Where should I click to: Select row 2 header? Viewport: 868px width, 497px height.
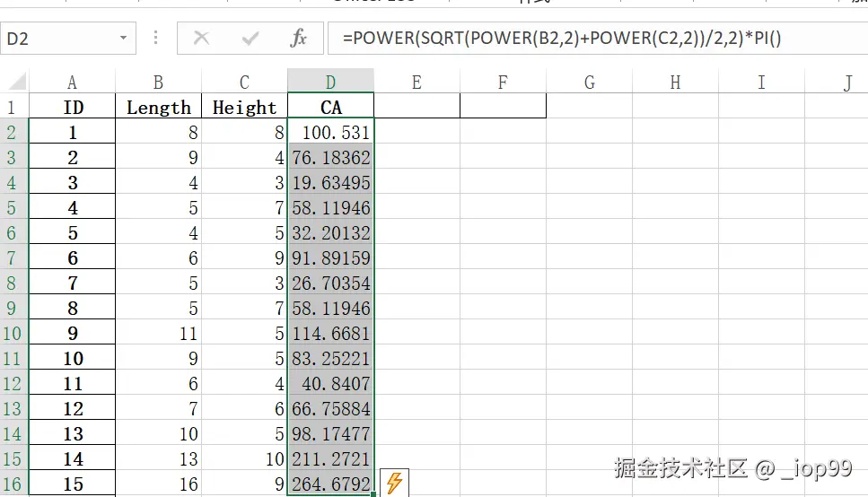coord(13,132)
